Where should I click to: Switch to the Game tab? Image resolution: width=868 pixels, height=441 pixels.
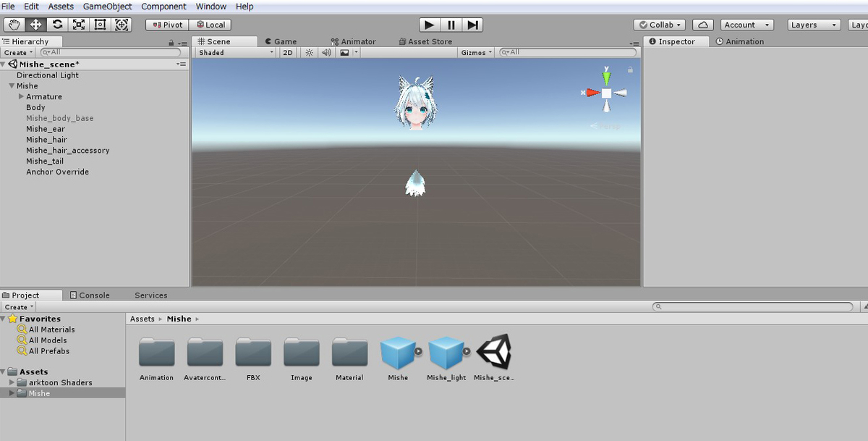(x=281, y=42)
